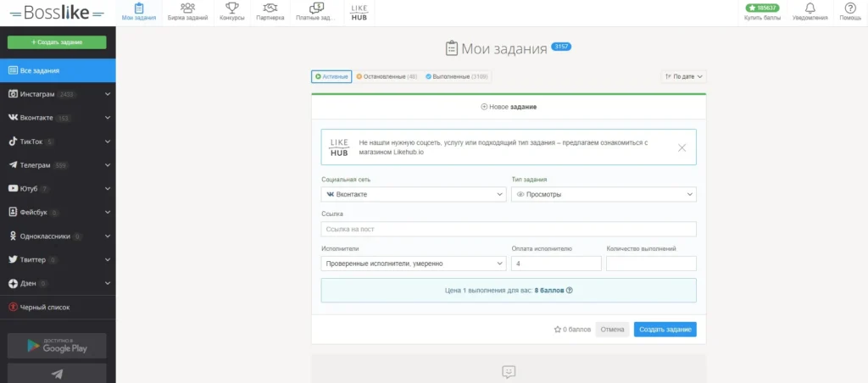Expand the Телеграм sidebar section chevron

(x=108, y=165)
